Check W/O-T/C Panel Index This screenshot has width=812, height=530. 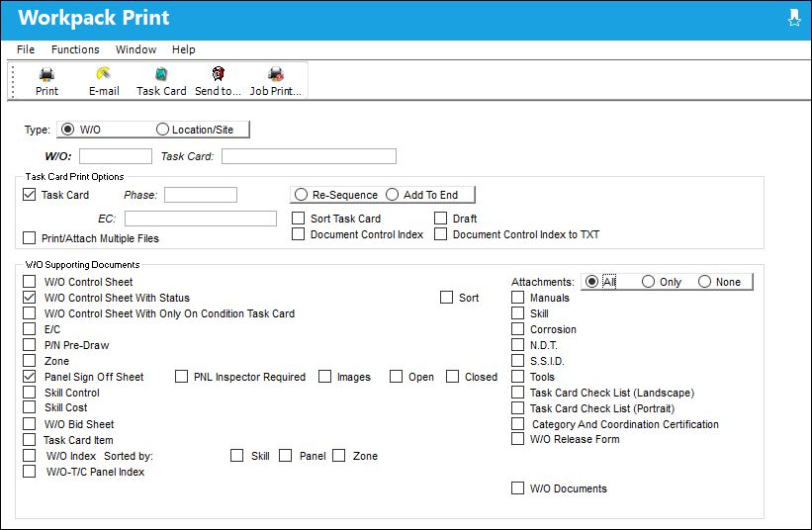click(x=30, y=472)
